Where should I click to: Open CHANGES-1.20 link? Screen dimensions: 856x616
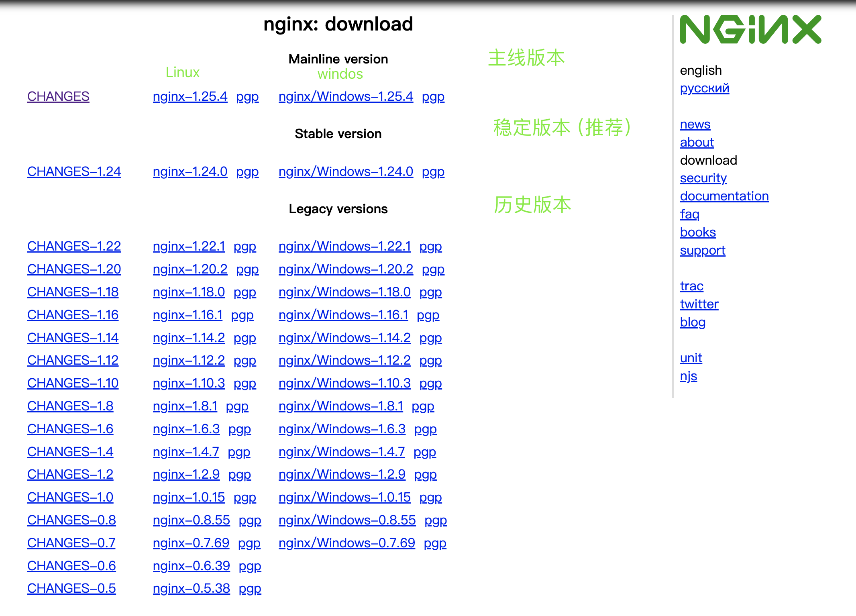[74, 269]
